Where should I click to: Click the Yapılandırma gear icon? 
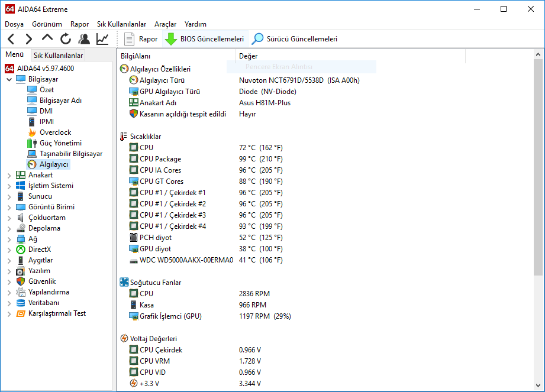[x=21, y=292]
